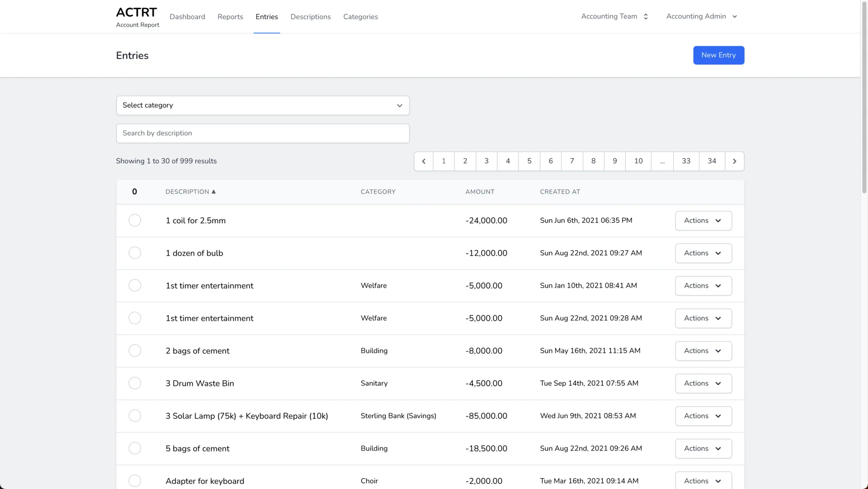Go to page 1
The height and width of the screenshot is (489, 868).
[x=443, y=161]
